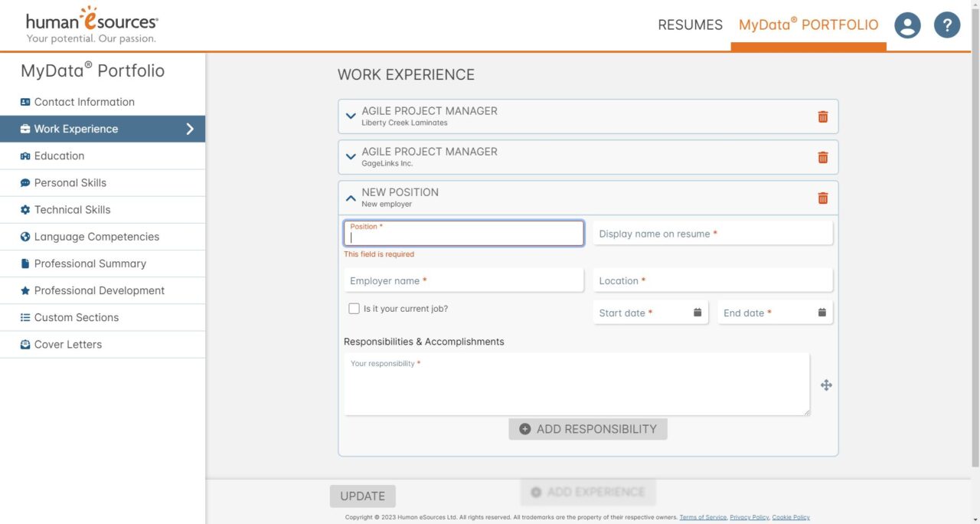Open the Privacy Policy link
Image resolution: width=980 pixels, height=524 pixels.
coord(749,516)
